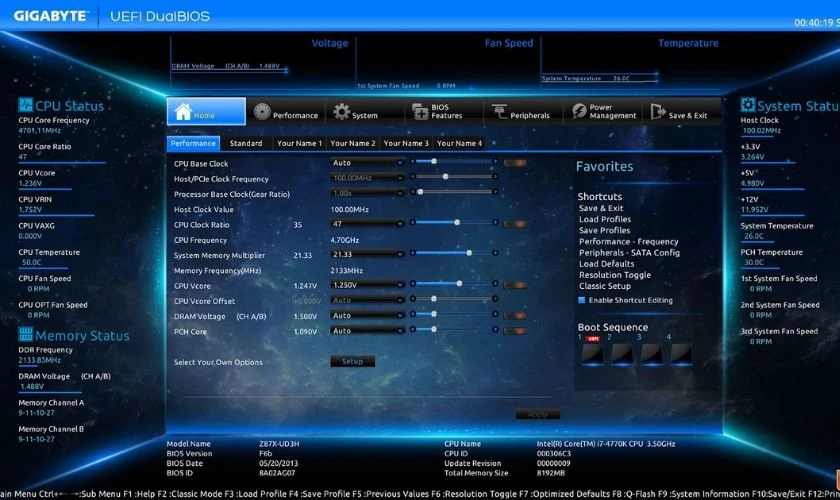The width and height of the screenshot is (840, 500).
Task: Click left arrow of PCH Core slider
Action: click(412, 330)
